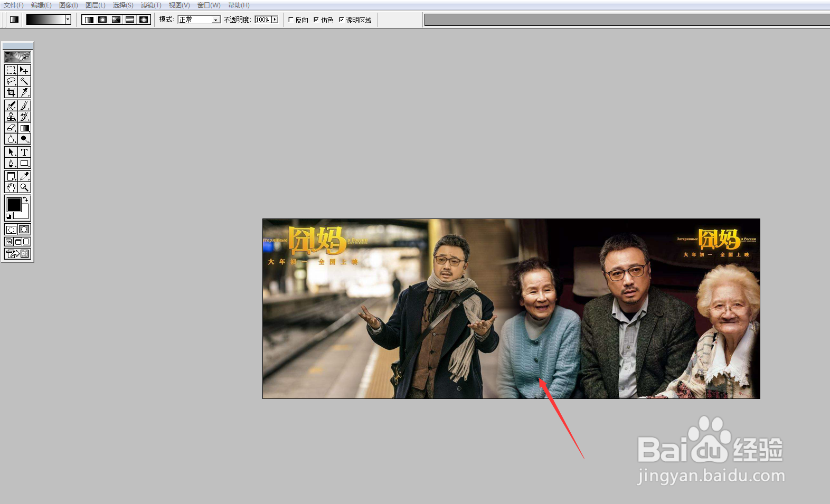Screen dimensions: 830x504
Task: Open the 选择(S) menu
Action: (123, 5)
